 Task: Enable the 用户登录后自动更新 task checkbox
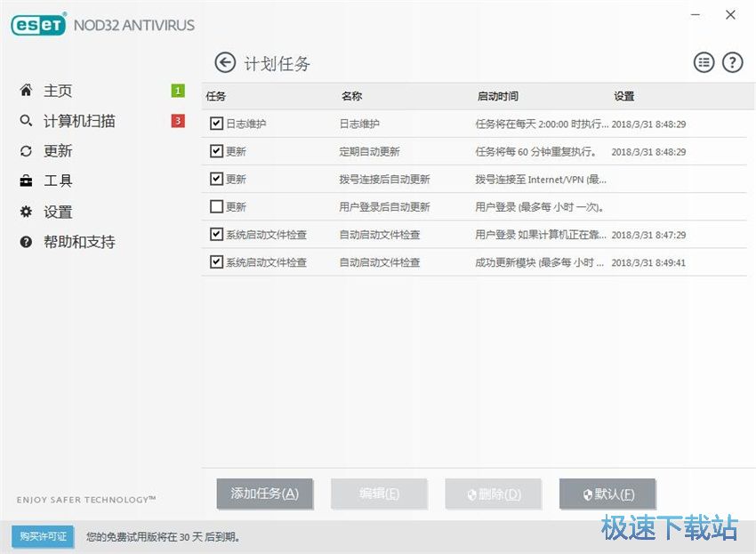216,207
